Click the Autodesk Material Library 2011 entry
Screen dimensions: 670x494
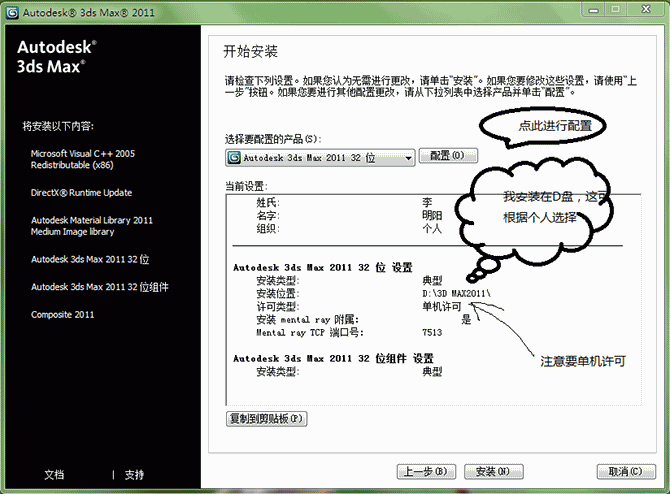tap(91, 226)
